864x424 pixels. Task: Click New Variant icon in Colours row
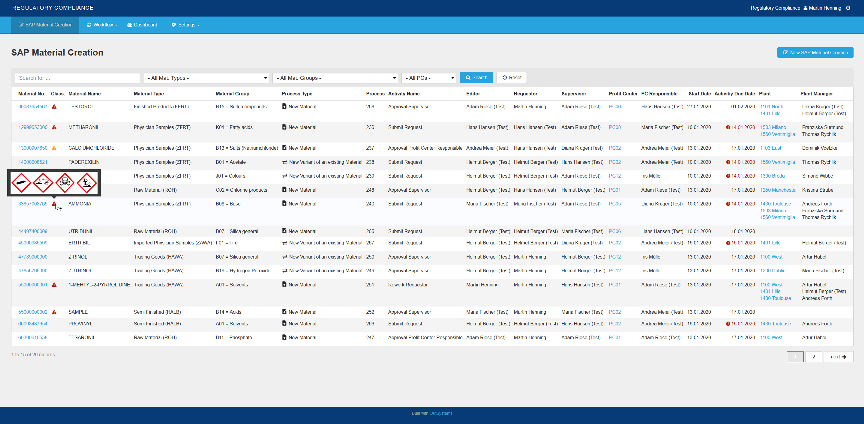pyautogui.click(x=284, y=176)
